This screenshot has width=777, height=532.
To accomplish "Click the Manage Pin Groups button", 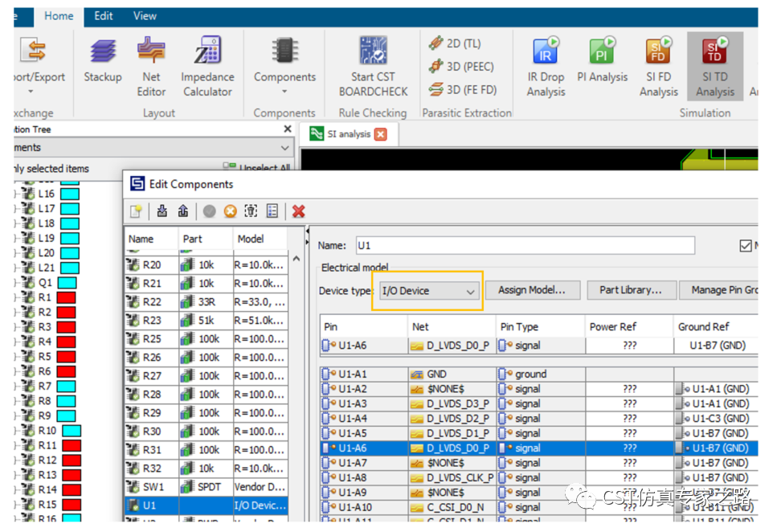I will [x=719, y=290].
